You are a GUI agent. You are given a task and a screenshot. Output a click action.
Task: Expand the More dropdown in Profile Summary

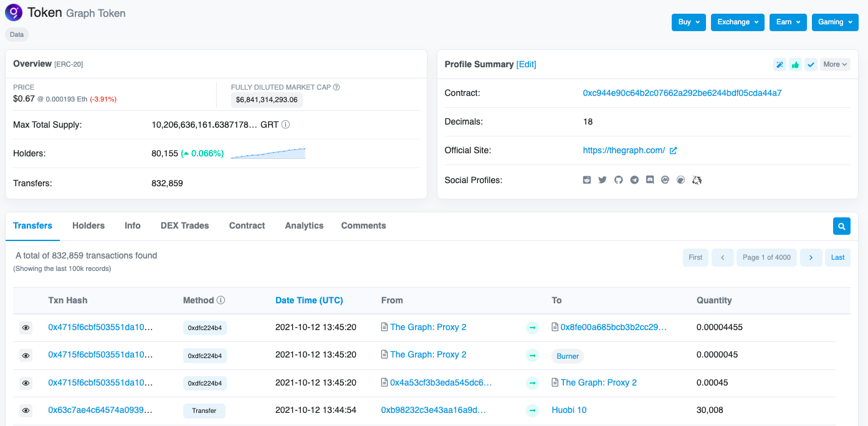coord(835,64)
